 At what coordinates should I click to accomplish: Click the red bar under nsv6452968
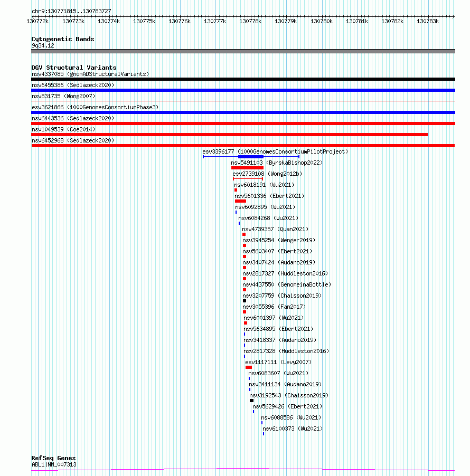pos(243,146)
